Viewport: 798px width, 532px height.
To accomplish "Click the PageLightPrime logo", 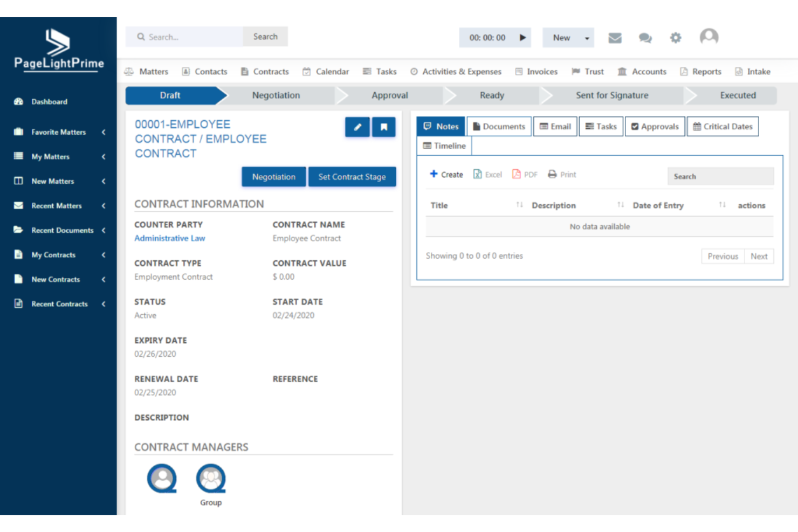I will [x=59, y=50].
